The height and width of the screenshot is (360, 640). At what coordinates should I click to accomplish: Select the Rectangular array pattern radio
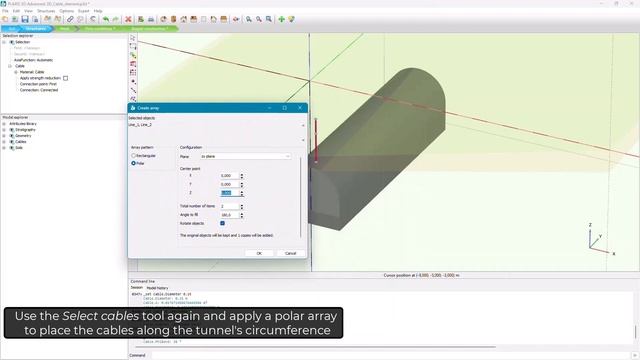coord(133,156)
